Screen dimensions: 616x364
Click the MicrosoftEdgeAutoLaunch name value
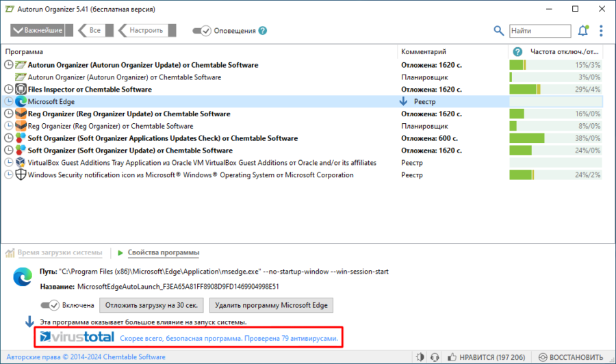(178, 286)
